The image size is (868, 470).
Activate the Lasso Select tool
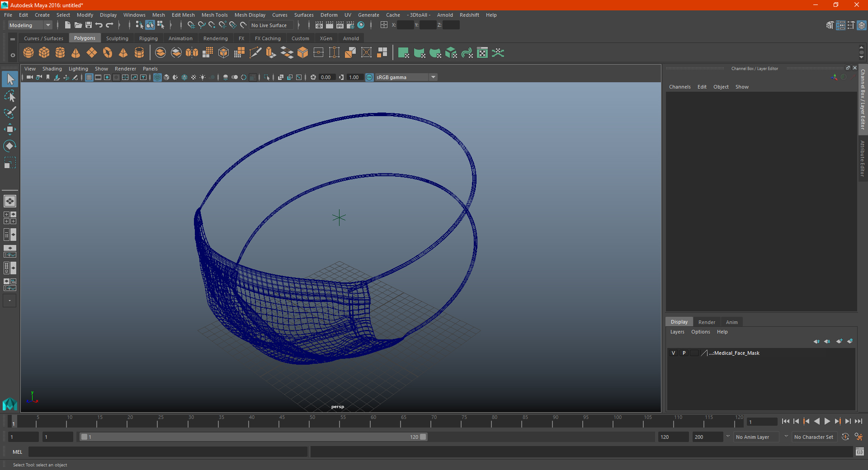(9, 96)
